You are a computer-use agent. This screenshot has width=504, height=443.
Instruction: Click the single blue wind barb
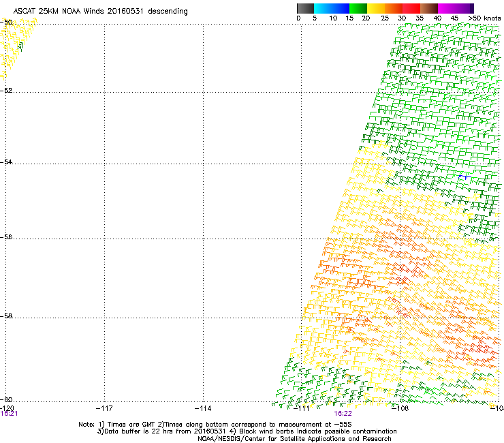coord(464,177)
